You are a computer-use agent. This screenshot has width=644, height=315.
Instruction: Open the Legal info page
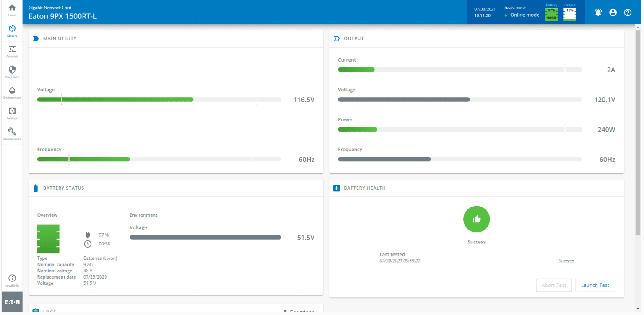tap(12, 281)
